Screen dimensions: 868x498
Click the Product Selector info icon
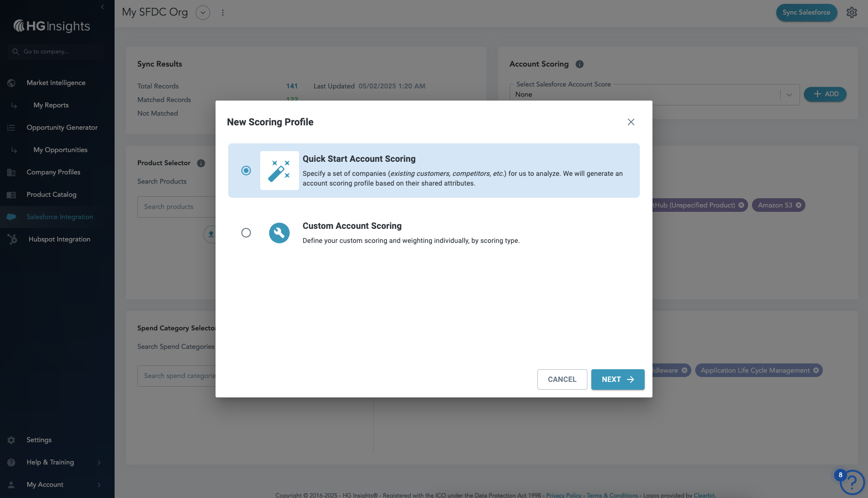201,163
